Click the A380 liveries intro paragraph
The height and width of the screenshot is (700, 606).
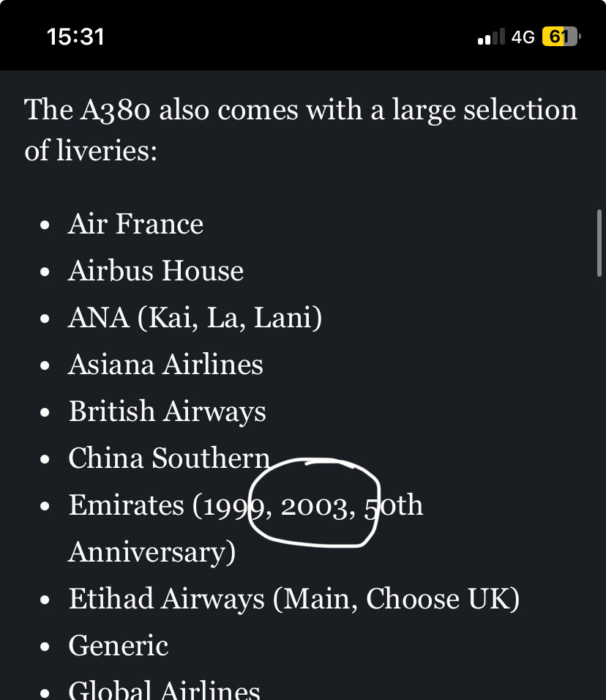click(x=301, y=130)
